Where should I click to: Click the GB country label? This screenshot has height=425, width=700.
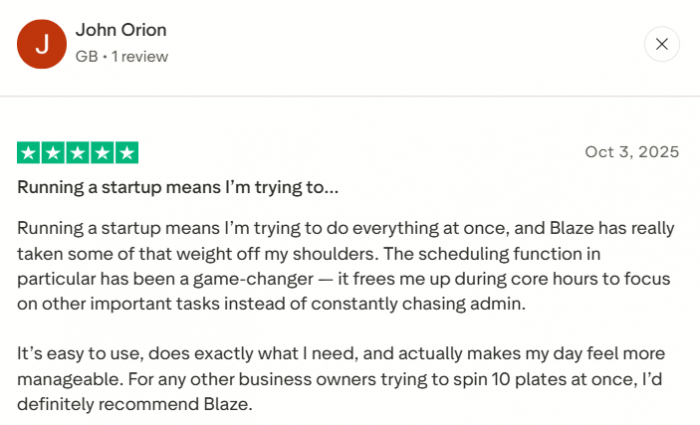click(86, 57)
